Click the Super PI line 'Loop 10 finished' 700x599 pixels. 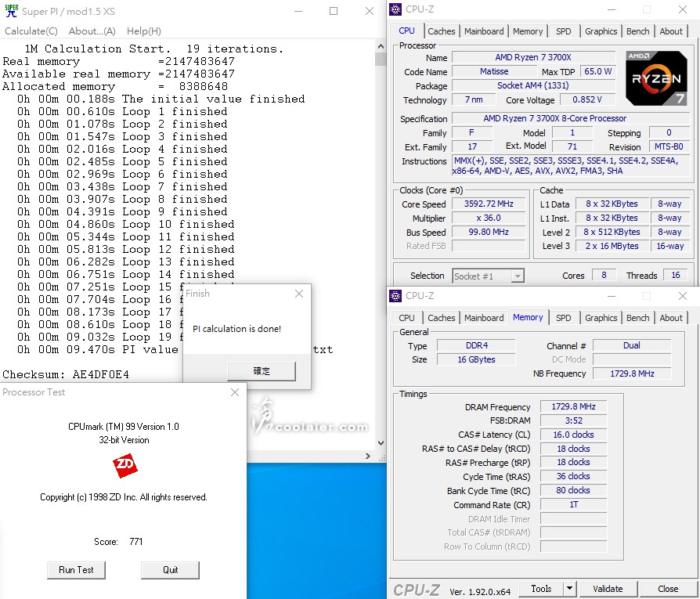(x=178, y=225)
